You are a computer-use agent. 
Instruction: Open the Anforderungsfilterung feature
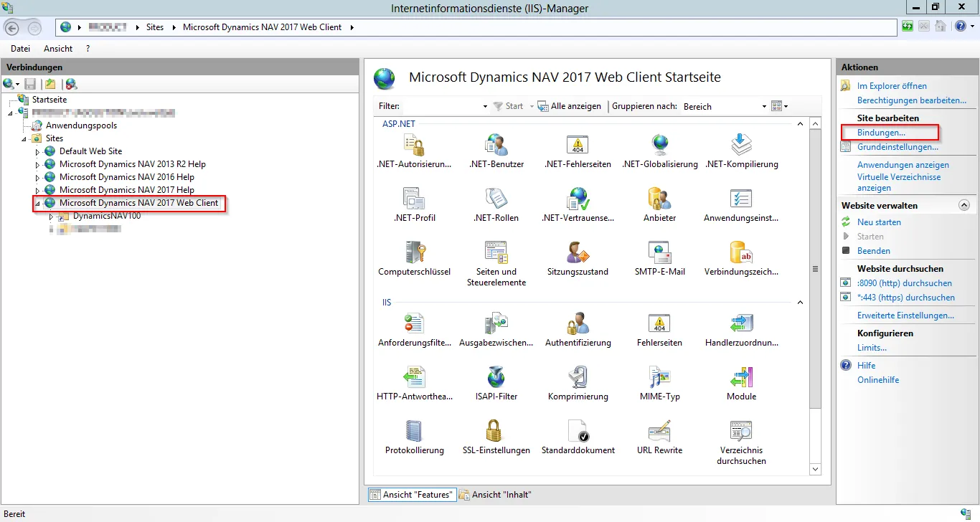click(x=415, y=330)
